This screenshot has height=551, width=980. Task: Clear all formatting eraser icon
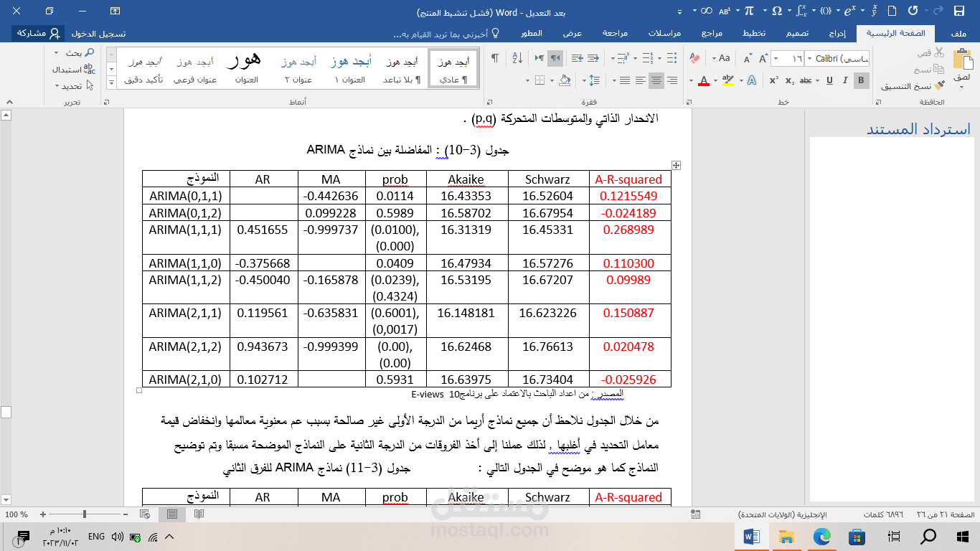click(x=694, y=58)
